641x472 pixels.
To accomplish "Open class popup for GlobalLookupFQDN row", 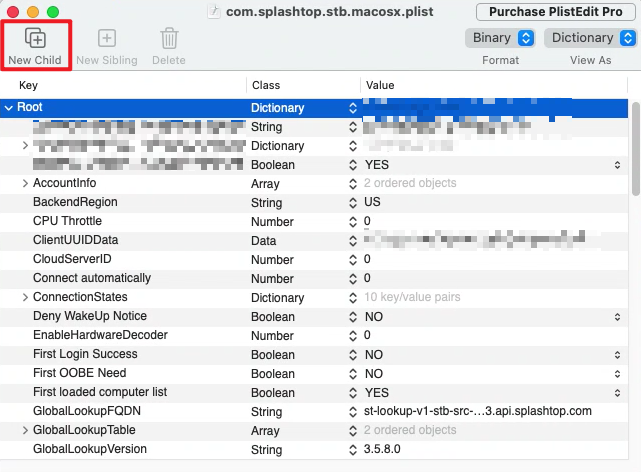I will point(353,412).
